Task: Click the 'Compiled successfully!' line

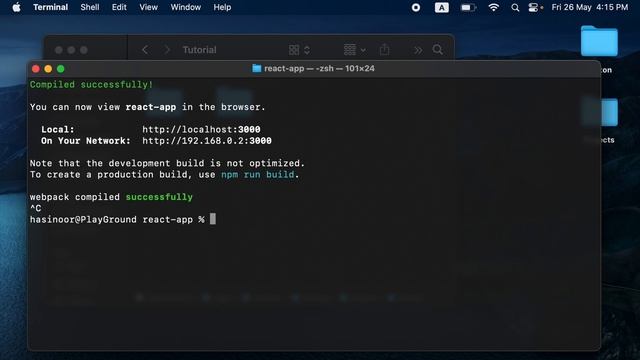Action: click(x=91, y=84)
